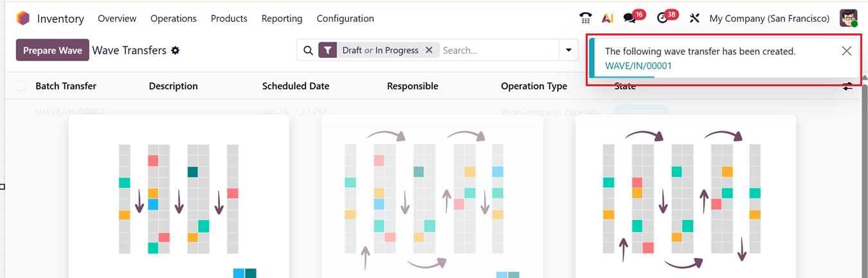
Task: Open the AI assistant icon
Action: pos(607,19)
